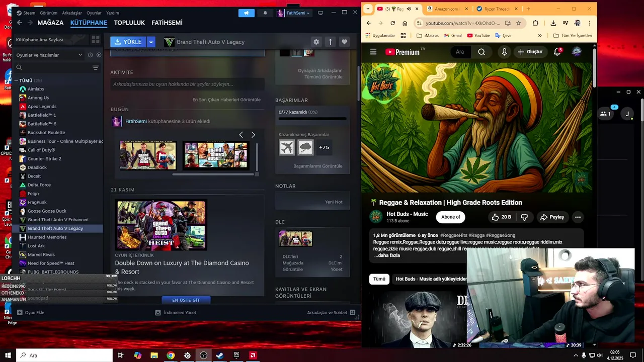This screenshot has height=362, width=644.
Task: Open Steam Görünüm menu
Action: click(49, 13)
